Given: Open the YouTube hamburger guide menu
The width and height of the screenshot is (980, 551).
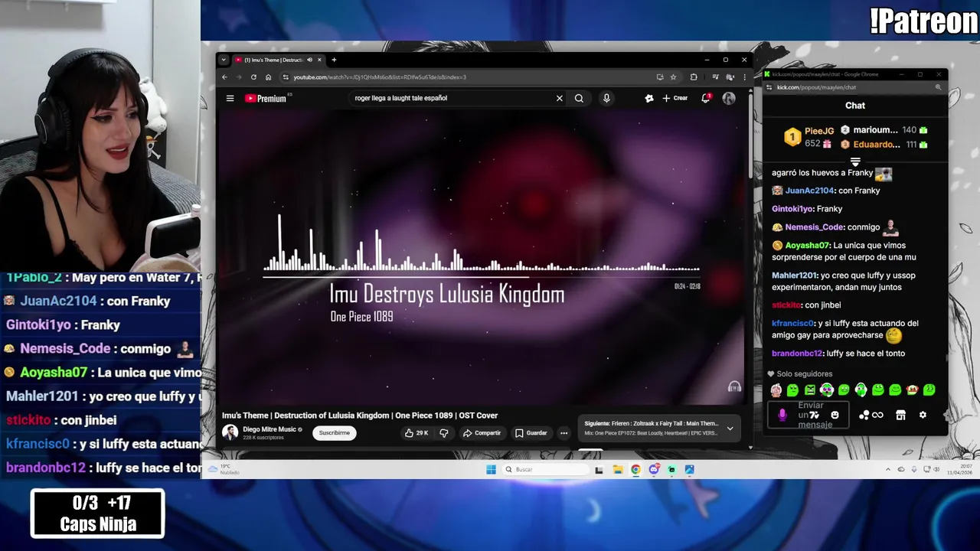Looking at the screenshot, I should (x=230, y=98).
